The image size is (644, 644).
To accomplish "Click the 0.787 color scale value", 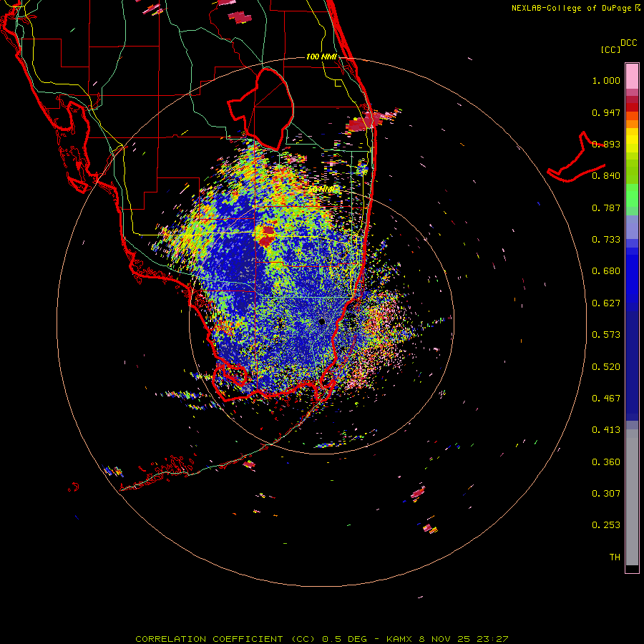I will coord(606,208).
